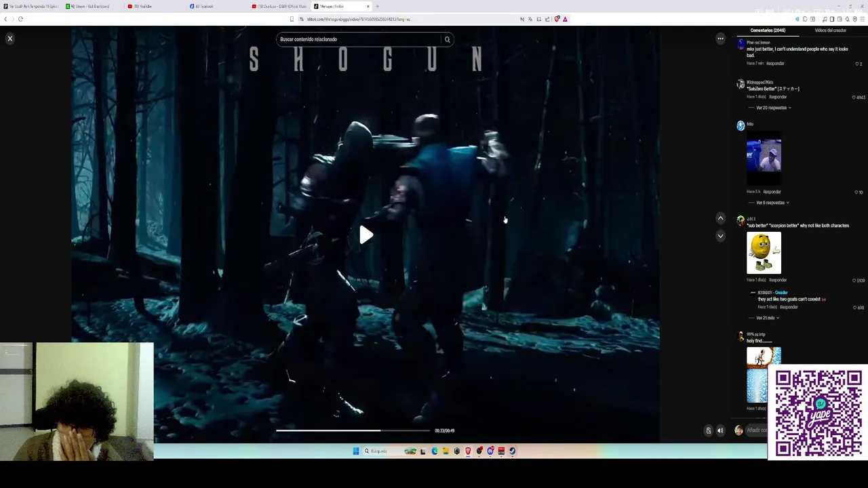This screenshot has height=488, width=868.
Task: Open Windows Start menu
Action: pos(355,451)
